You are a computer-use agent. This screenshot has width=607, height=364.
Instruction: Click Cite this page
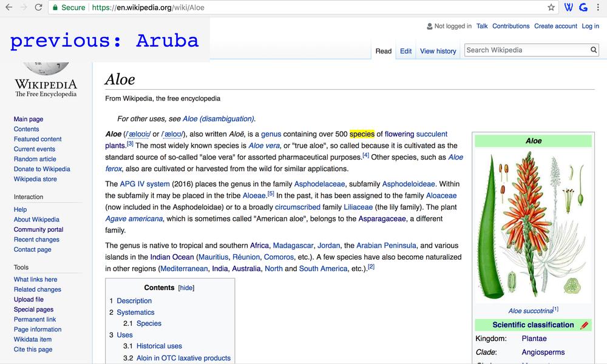tap(33, 349)
